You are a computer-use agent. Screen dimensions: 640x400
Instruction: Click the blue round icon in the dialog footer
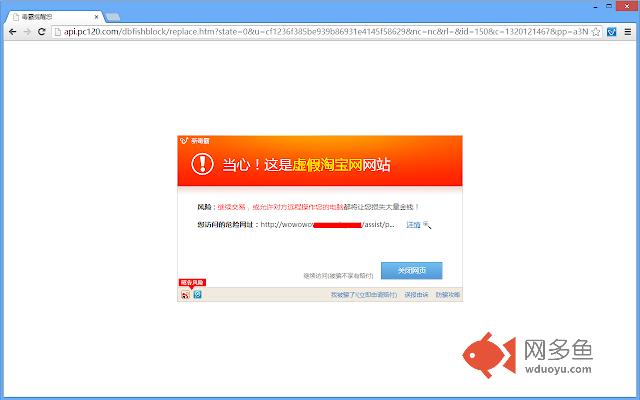pos(198,294)
